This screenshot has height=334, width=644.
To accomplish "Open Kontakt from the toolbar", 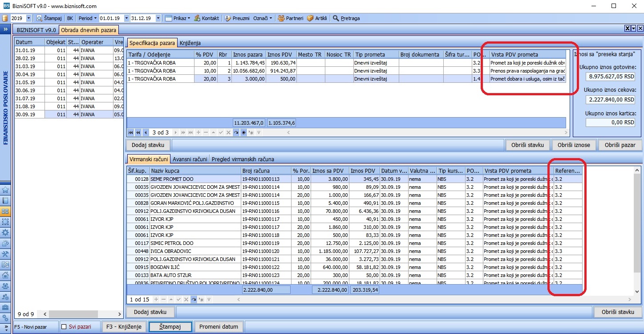I will (x=207, y=18).
